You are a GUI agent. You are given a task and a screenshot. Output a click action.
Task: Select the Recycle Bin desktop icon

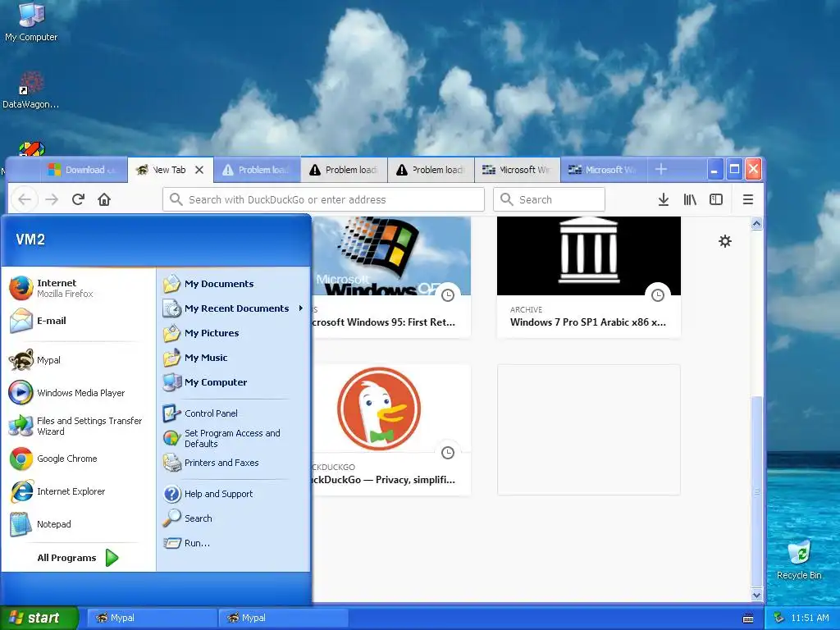coord(799,560)
